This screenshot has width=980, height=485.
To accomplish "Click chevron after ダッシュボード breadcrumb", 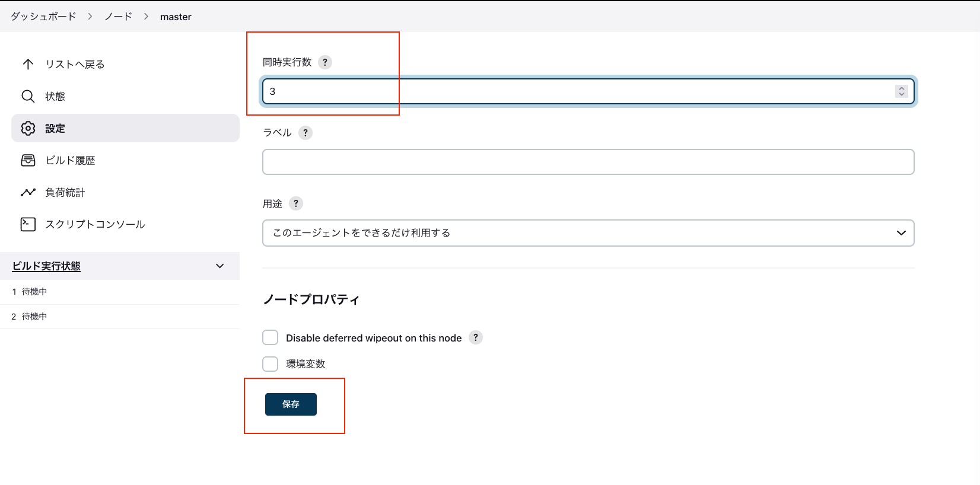I will point(90,17).
